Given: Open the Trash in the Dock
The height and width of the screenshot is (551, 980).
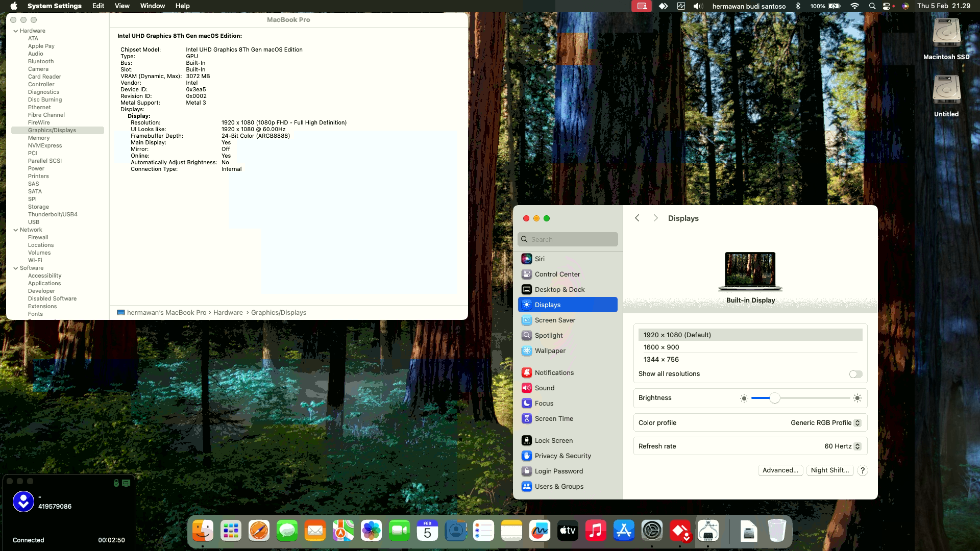Looking at the screenshot, I should 777,531.
